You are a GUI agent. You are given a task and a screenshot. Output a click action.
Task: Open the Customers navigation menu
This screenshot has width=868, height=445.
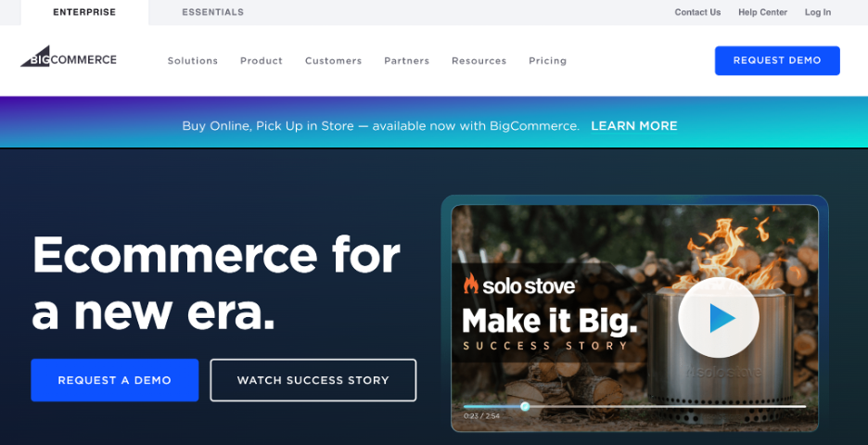coord(333,61)
